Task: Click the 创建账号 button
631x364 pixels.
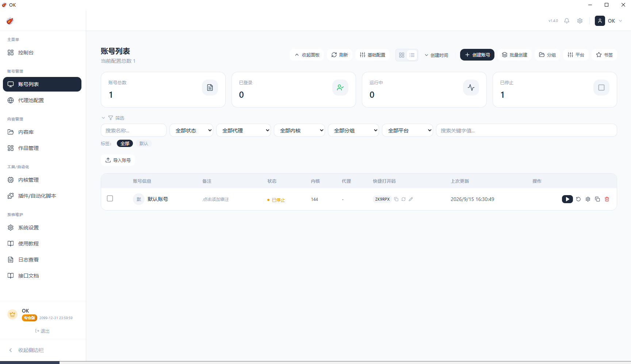Action: [477, 55]
